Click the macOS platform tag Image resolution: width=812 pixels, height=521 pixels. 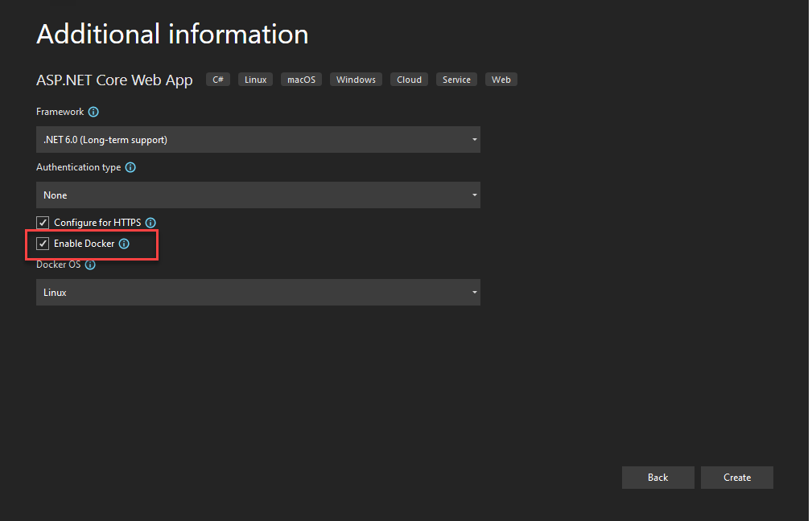(301, 79)
